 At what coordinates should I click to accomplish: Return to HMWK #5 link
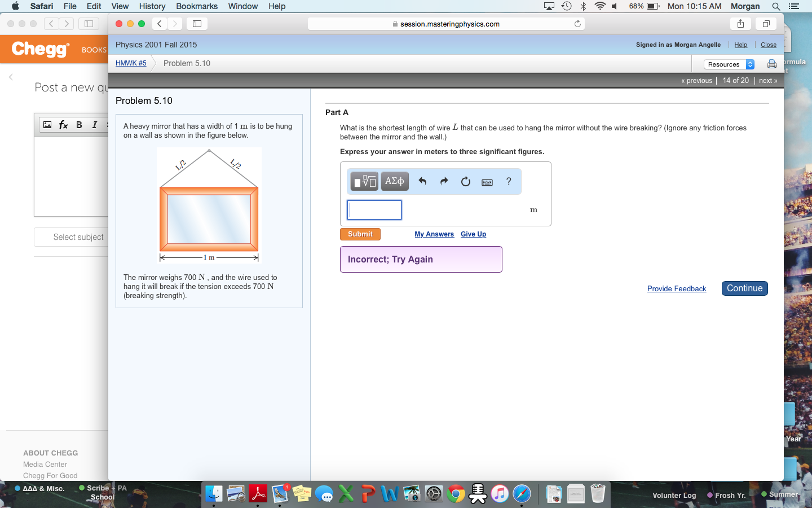131,63
